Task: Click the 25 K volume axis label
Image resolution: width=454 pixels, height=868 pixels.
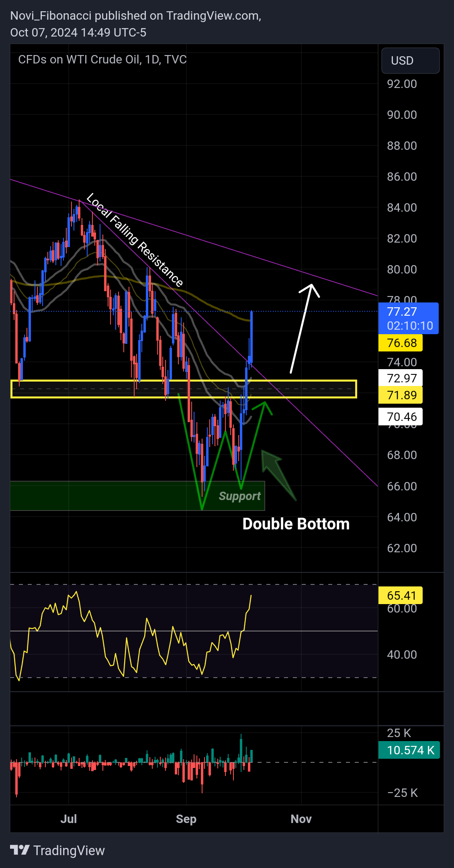Action: coord(399,733)
